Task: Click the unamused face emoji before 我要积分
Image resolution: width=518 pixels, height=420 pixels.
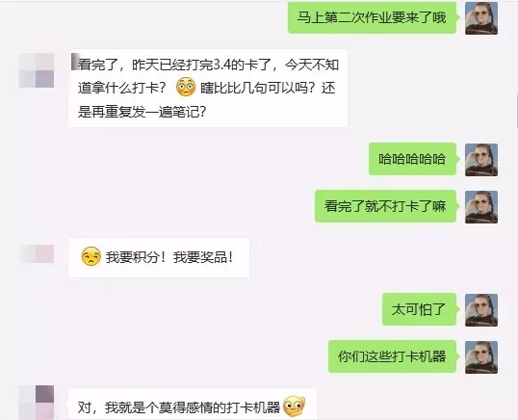Action: coord(91,256)
